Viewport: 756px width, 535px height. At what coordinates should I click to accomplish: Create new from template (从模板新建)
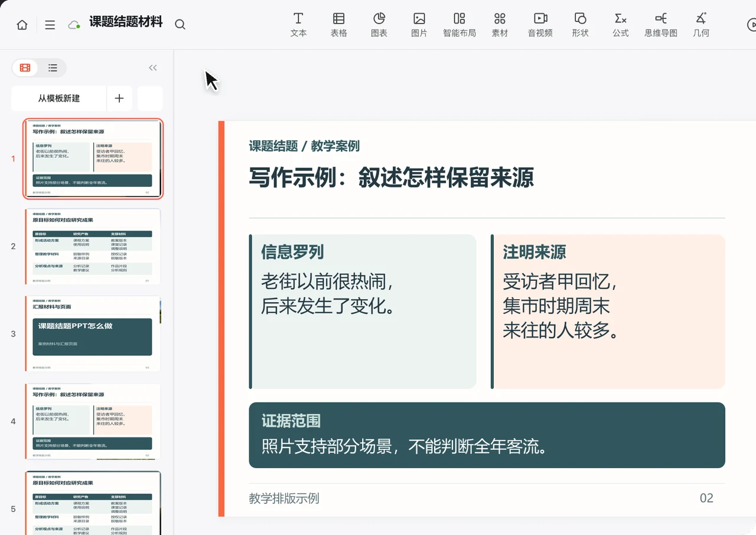click(x=59, y=98)
